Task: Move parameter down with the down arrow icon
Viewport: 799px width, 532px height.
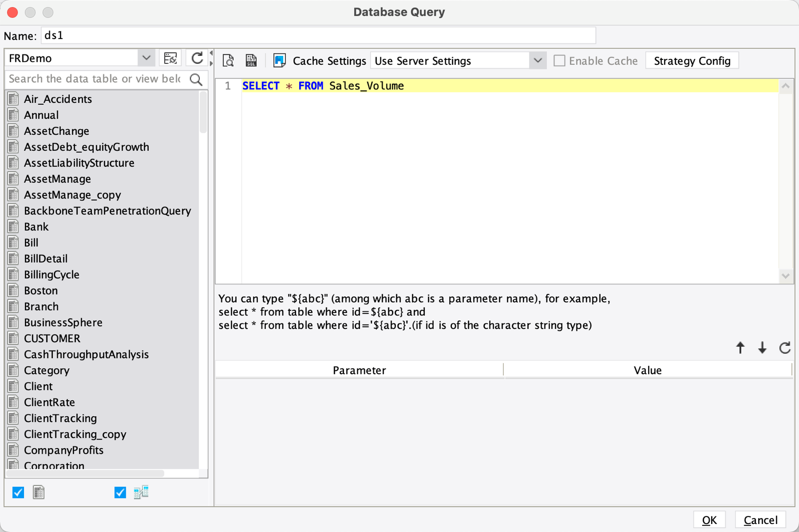Action: coord(762,348)
